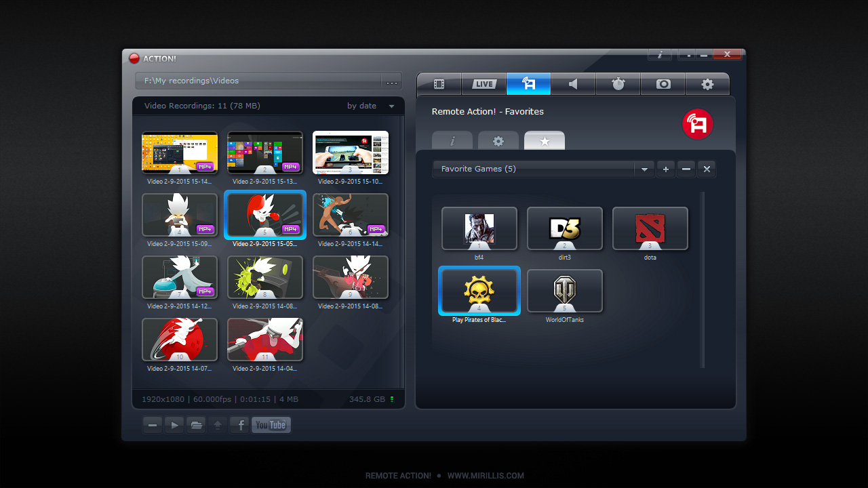The width and height of the screenshot is (868, 488).
Task: Click the X button next to Favorite Games
Action: pos(707,169)
